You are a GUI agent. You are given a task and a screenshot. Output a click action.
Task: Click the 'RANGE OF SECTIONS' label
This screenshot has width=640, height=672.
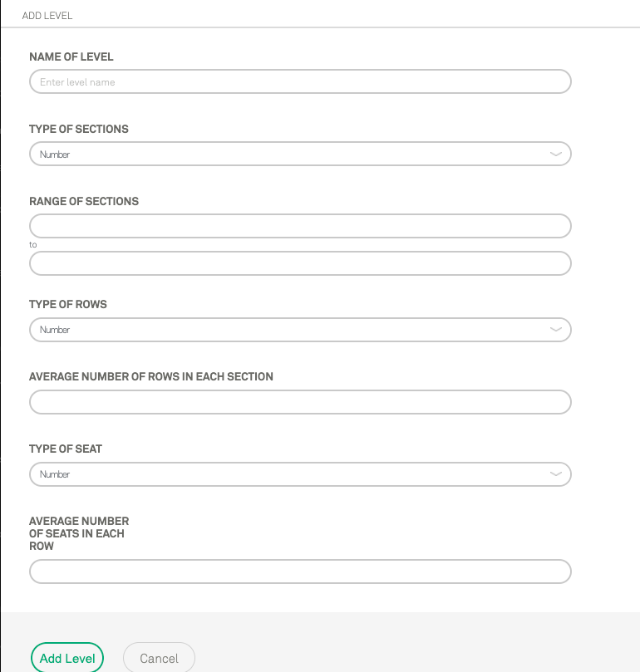[84, 201]
